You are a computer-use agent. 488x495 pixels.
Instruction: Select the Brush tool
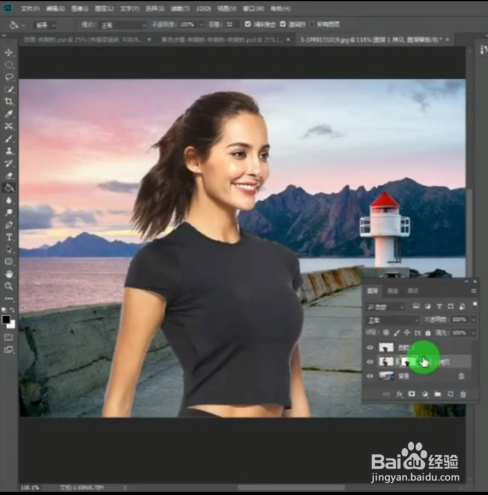point(9,139)
